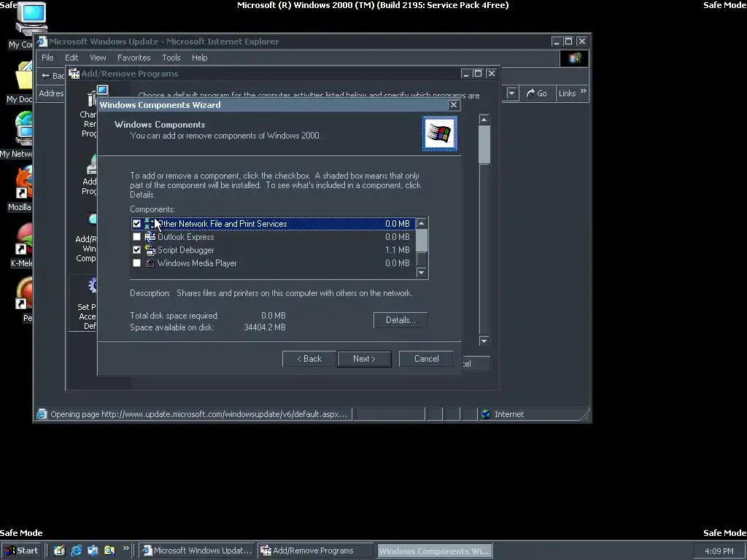This screenshot has height=560, width=747.
Task: Open the Help menu in Internet Explorer
Action: pos(200,58)
